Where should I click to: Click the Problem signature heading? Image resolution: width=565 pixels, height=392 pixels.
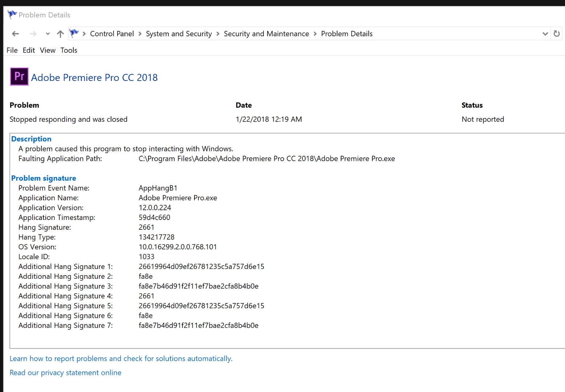click(44, 178)
